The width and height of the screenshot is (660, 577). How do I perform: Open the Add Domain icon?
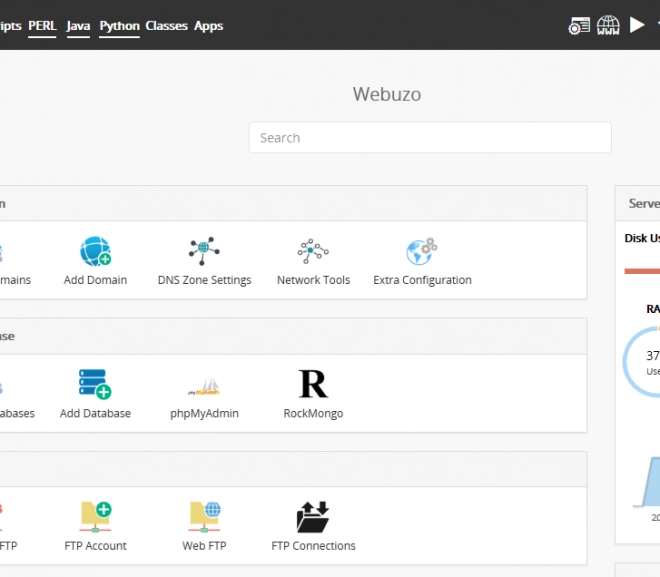[x=96, y=251]
